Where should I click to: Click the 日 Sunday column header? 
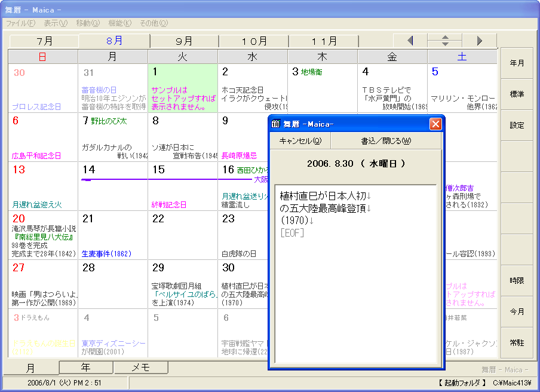43,57
